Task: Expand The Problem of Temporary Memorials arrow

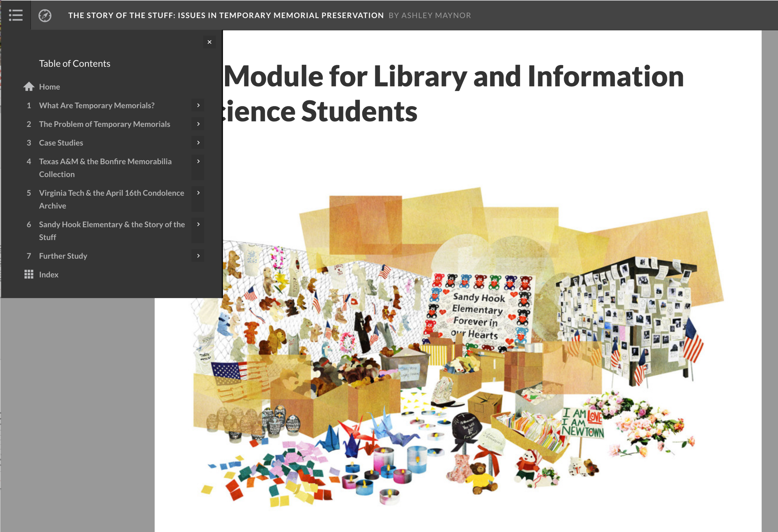Action: coord(198,124)
